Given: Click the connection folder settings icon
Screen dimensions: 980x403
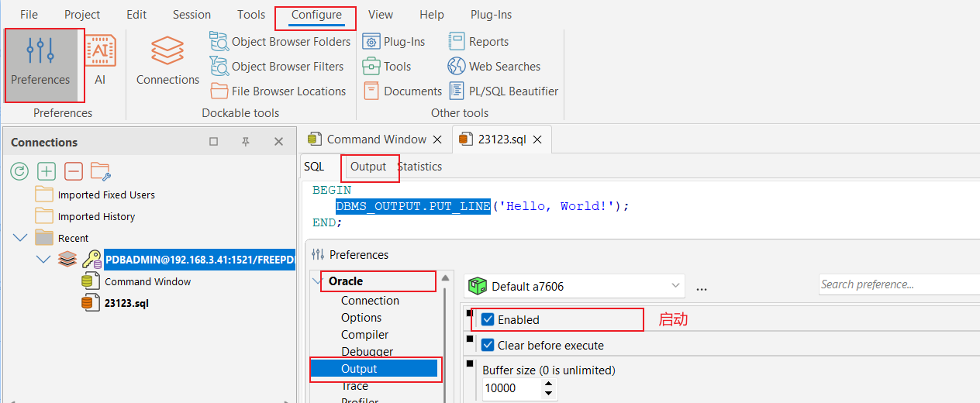Looking at the screenshot, I should pyautogui.click(x=101, y=171).
